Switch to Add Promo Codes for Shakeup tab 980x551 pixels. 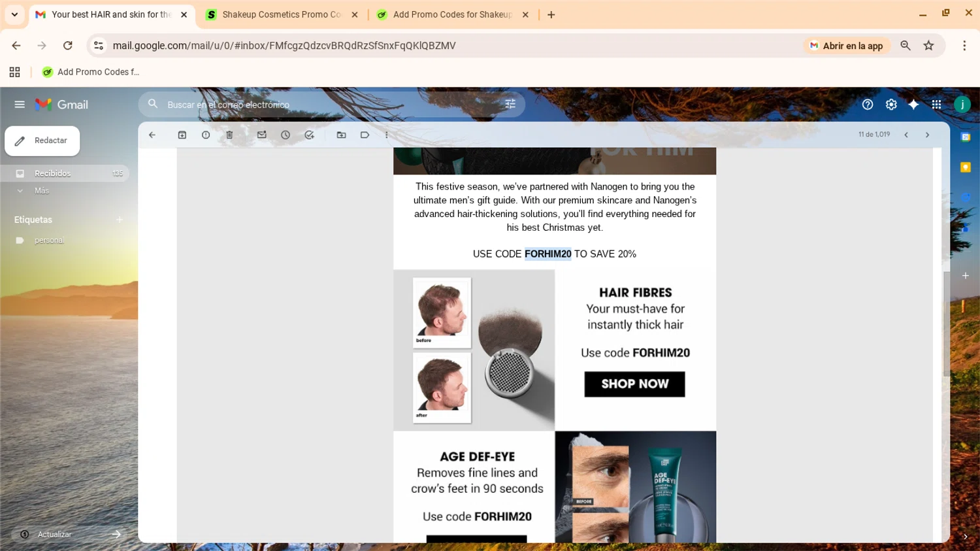(453, 14)
